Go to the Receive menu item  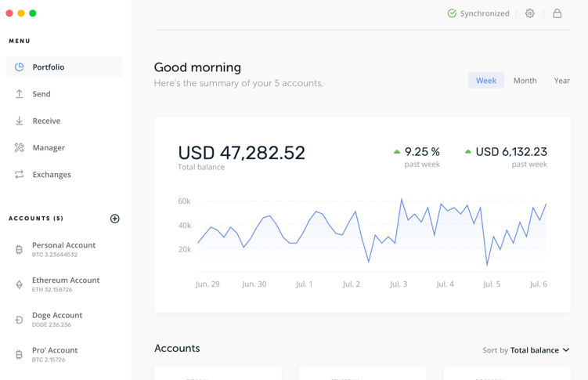(x=46, y=121)
